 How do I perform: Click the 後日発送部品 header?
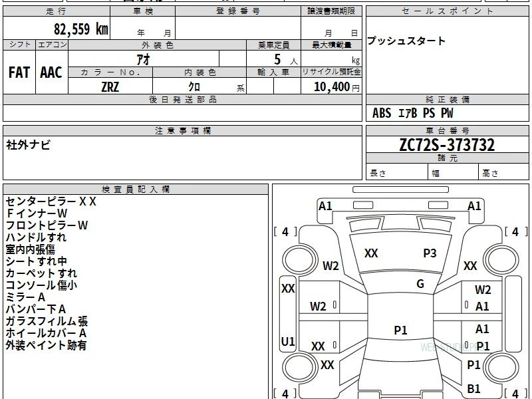click(x=182, y=99)
